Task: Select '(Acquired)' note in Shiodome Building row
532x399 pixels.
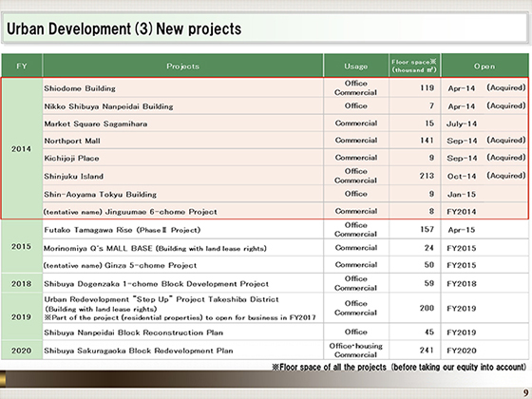Action: click(x=506, y=87)
